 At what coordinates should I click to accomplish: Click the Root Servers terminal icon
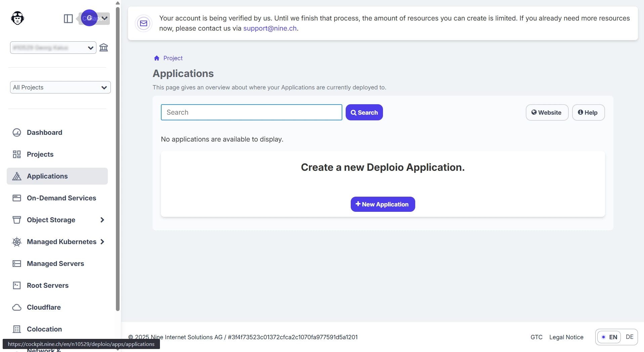pyautogui.click(x=17, y=285)
